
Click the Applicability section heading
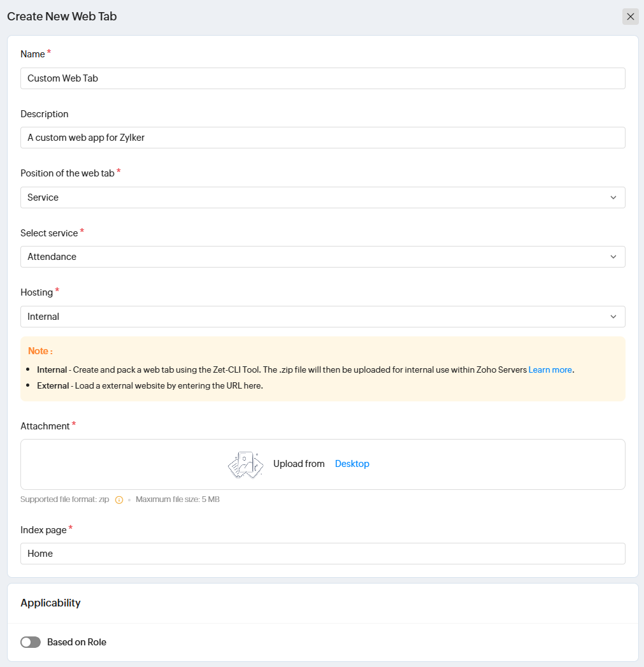(50, 603)
